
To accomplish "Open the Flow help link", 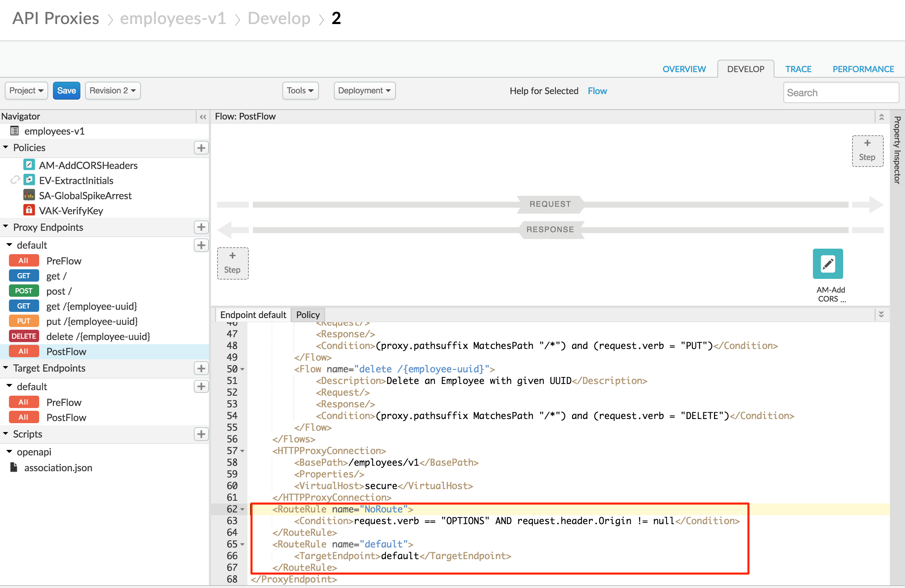I will click(597, 91).
